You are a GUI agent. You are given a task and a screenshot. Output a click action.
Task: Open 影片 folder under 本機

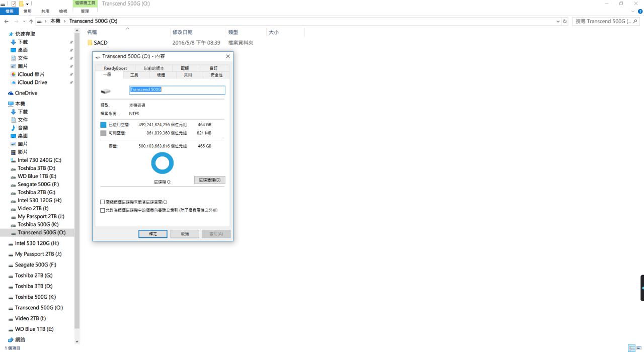coord(19,152)
